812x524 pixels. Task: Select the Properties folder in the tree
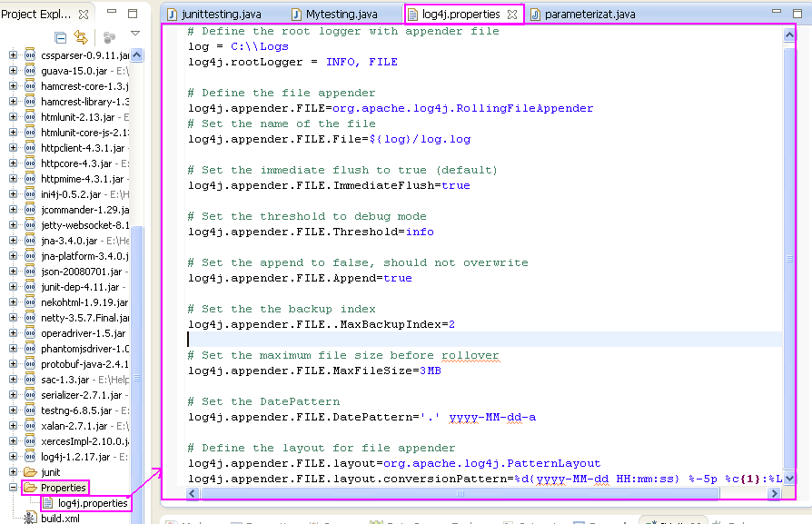(x=64, y=487)
